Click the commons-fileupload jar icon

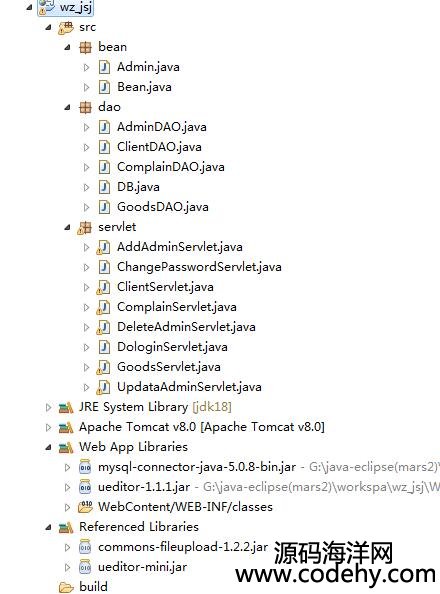coord(85,547)
